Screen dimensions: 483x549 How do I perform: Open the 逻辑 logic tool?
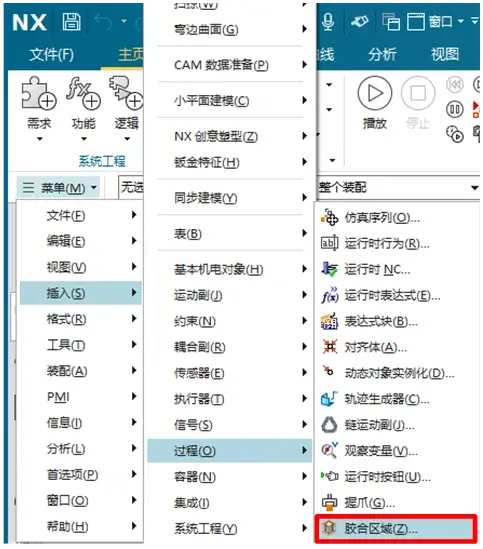pos(126,103)
